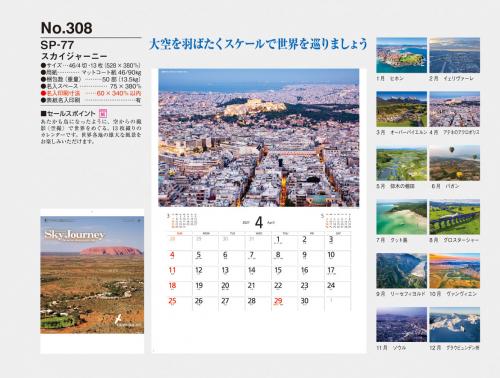This screenshot has height=378, width=500.
Task: Select date 3 on April calendar
Action: [x=331, y=239]
